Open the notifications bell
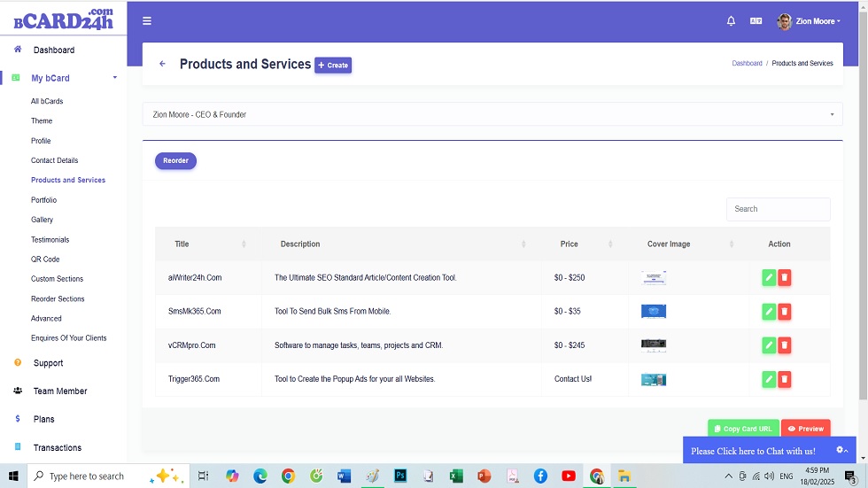 click(x=731, y=21)
